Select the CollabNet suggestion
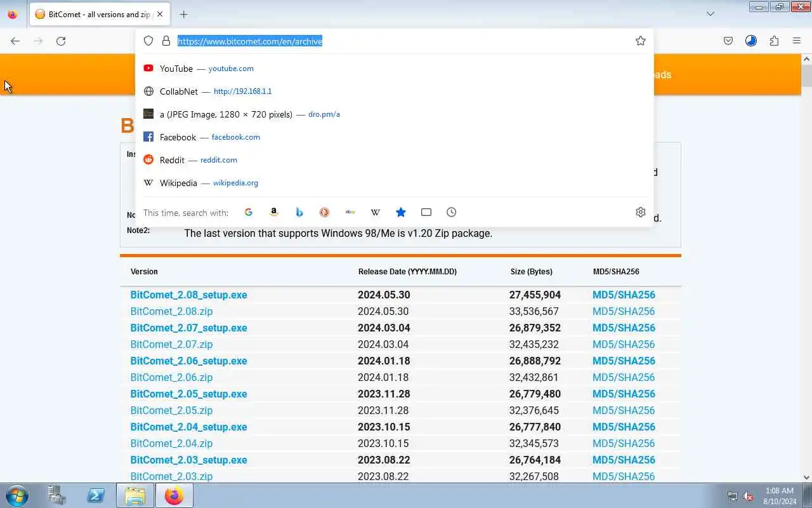 point(394,91)
